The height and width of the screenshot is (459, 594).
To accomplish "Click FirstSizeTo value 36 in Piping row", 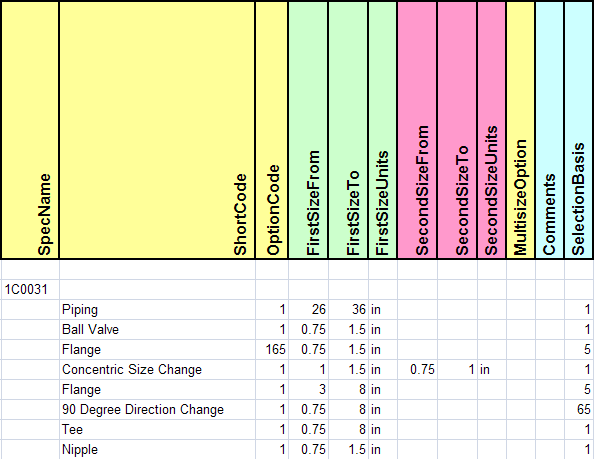I will [x=348, y=310].
